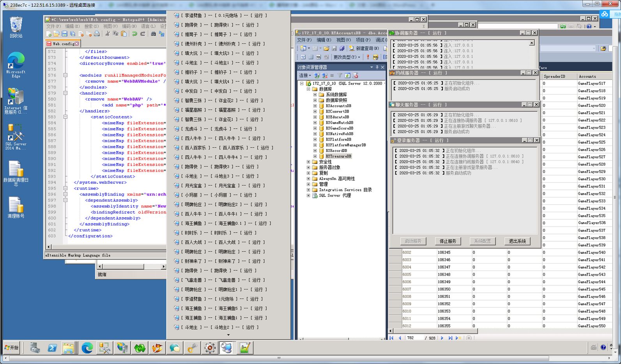Open the 文件(F) menu in Notepad++
Viewport: 621px width, 364px height.
pyautogui.click(x=53, y=26)
